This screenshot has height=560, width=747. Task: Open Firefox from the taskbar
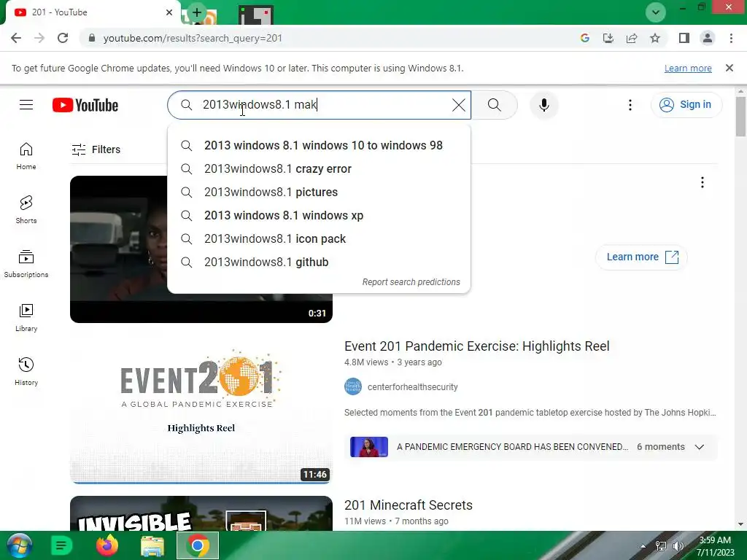pyautogui.click(x=107, y=545)
